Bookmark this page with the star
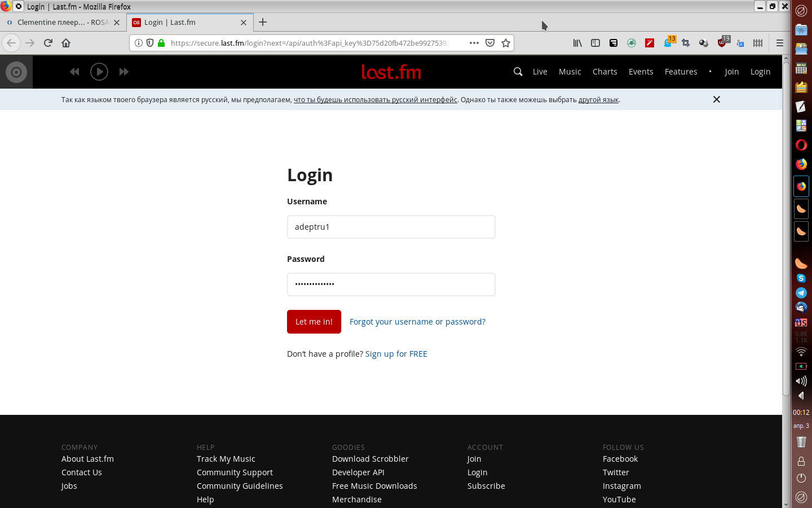This screenshot has height=508, width=812. (x=506, y=43)
